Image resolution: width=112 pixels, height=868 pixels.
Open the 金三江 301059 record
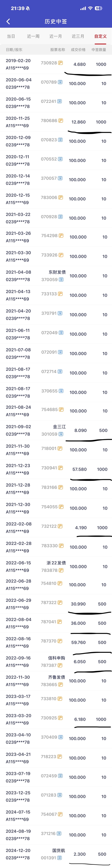click(x=56, y=430)
